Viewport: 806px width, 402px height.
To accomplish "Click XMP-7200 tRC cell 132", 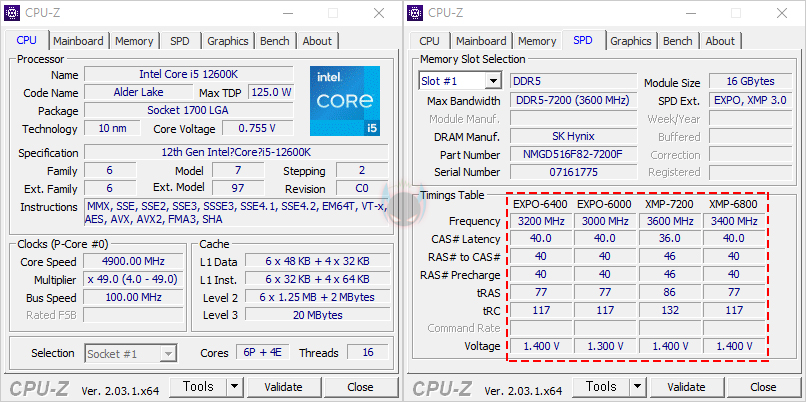I will pos(670,310).
